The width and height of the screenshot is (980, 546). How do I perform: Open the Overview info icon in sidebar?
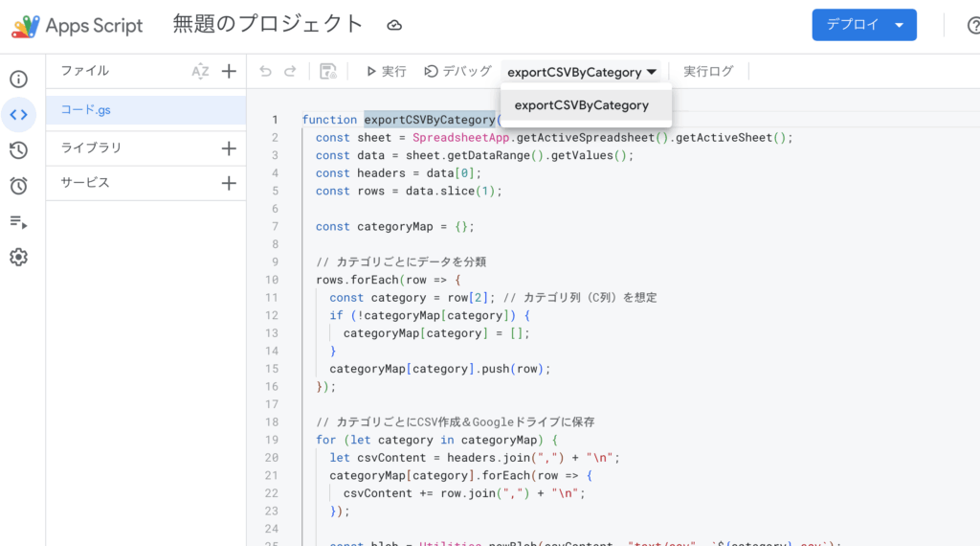[x=19, y=80]
